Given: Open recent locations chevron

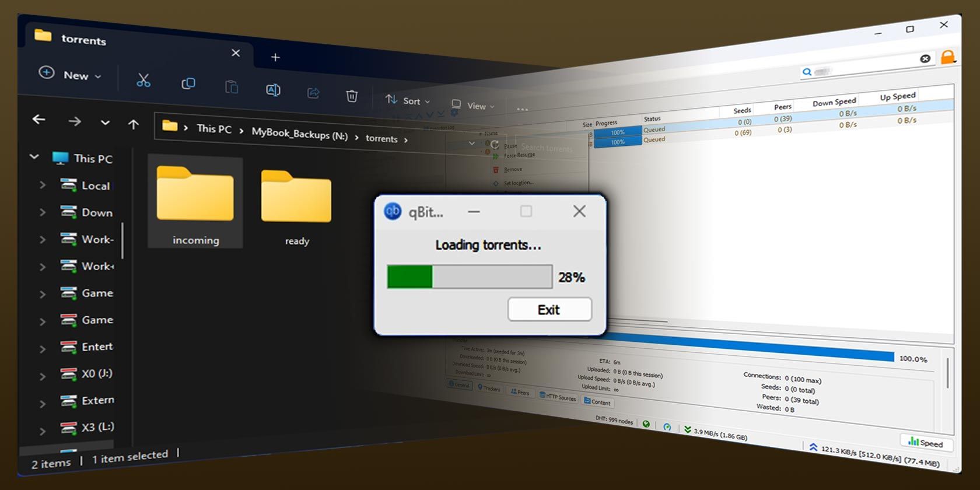Looking at the screenshot, I should click(x=105, y=123).
